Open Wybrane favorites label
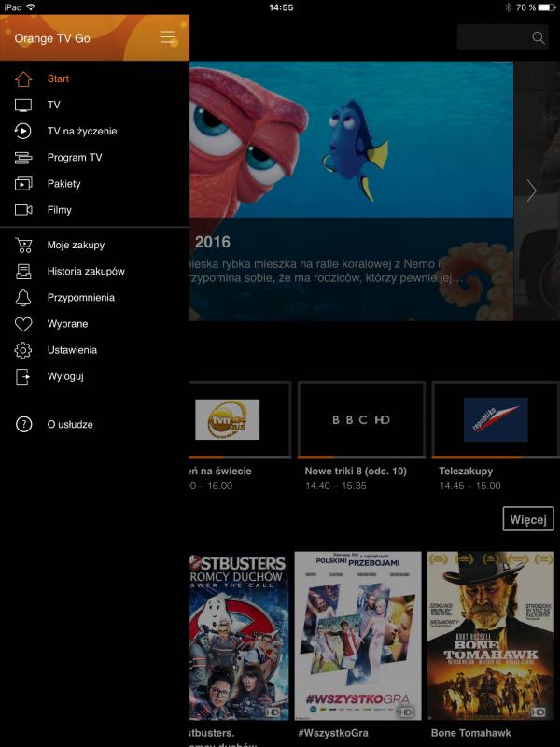This screenshot has height=747, width=560. point(67,324)
